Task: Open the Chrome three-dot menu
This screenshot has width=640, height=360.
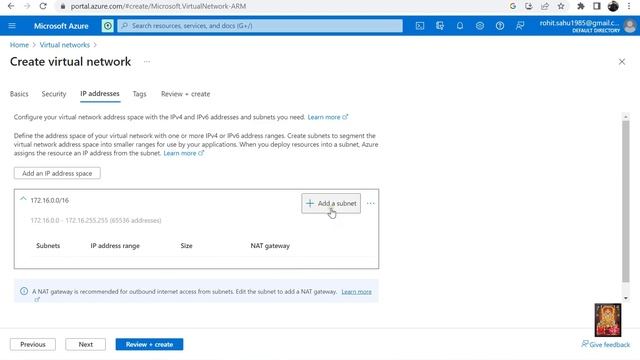Action: click(x=629, y=6)
